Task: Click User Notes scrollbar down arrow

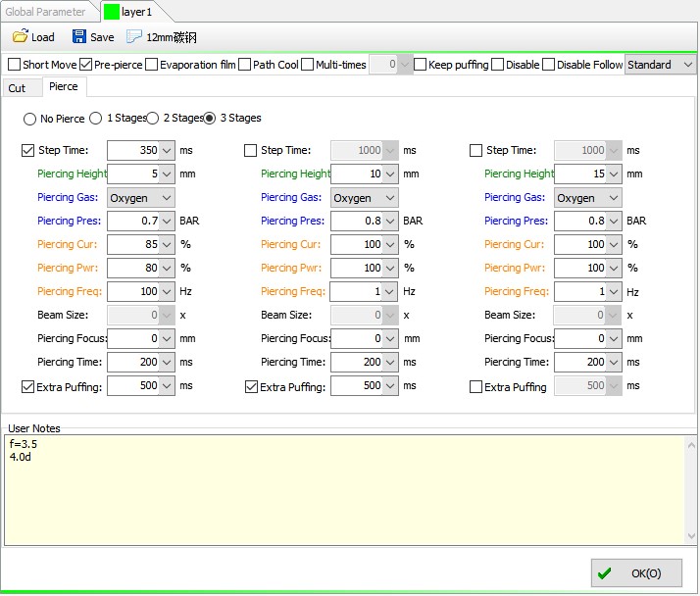Action: tap(691, 536)
